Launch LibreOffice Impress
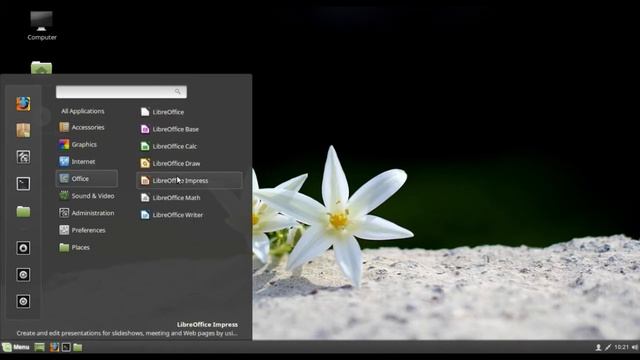Screen dimensions: 640x360 pos(189,180)
